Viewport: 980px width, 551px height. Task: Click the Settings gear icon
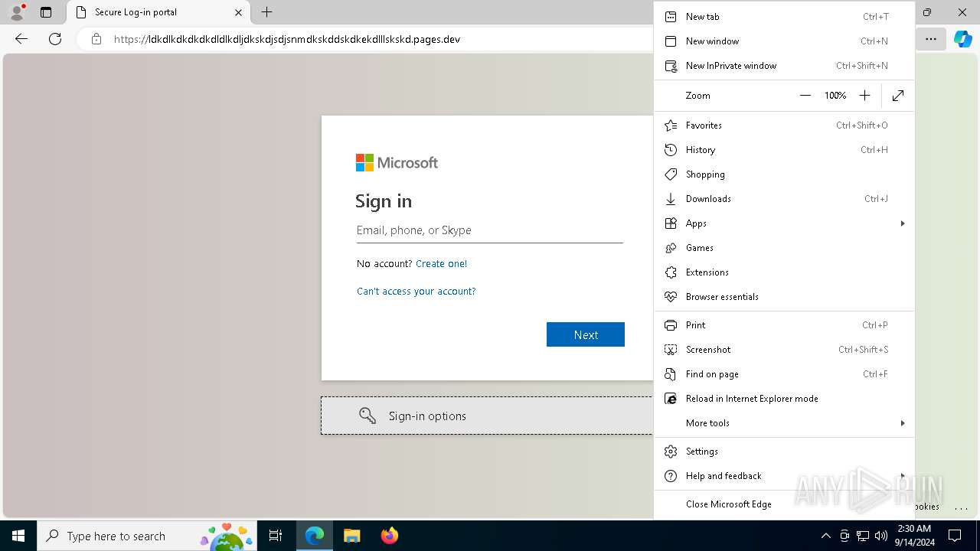[671, 452]
